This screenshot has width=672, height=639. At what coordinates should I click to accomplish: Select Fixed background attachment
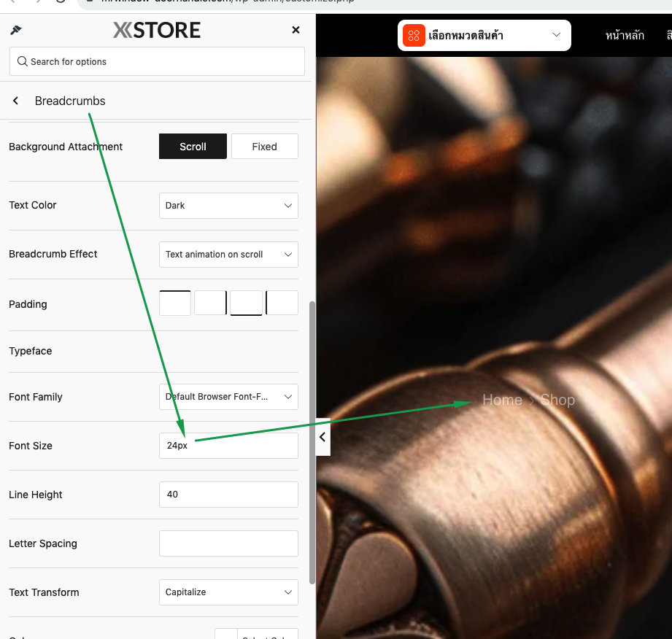[x=264, y=146]
